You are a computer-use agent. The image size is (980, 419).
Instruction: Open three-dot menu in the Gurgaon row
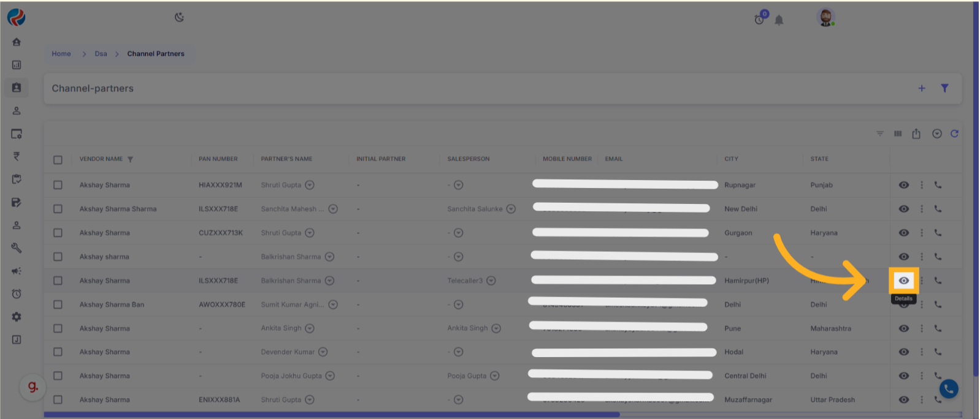tap(921, 233)
